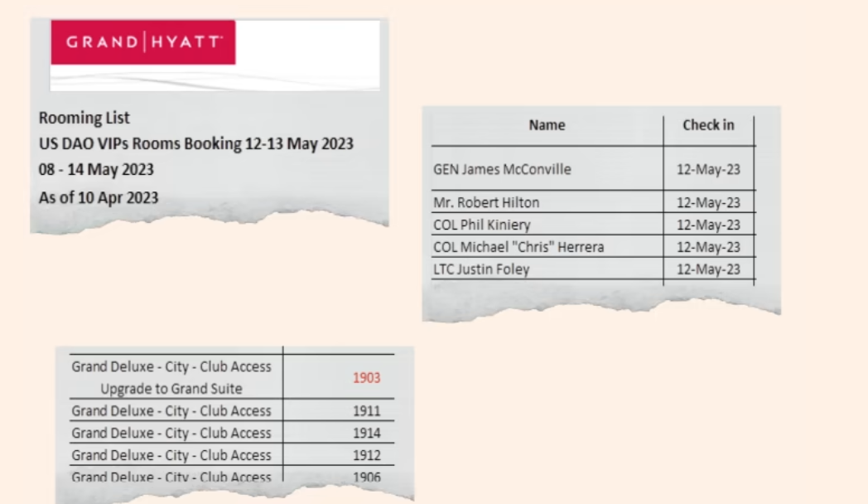Click the US DAO VIPs Rooms Booking line
This screenshot has width=868, height=504.
coord(196,144)
